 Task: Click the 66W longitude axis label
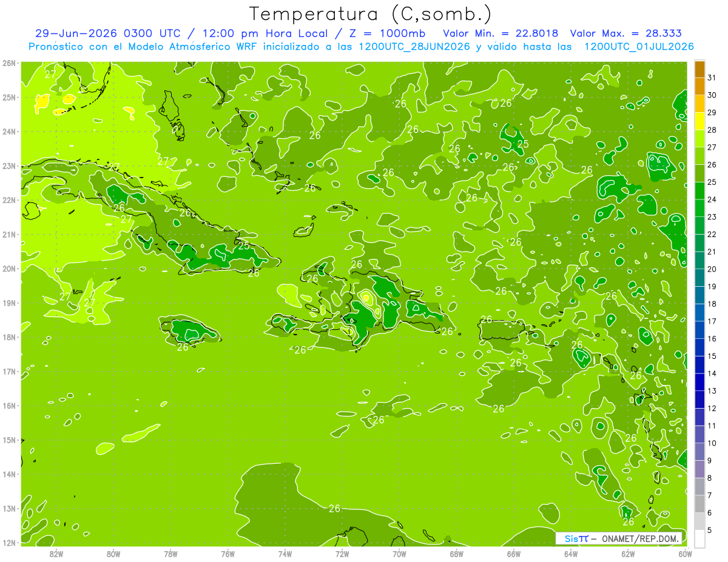tap(514, 554)
